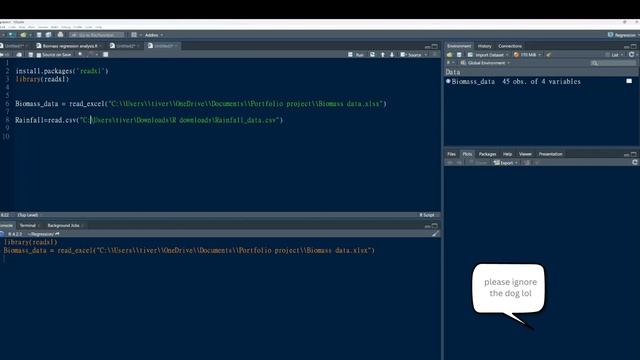Go to next section with down arrow

tap(392, 55)
